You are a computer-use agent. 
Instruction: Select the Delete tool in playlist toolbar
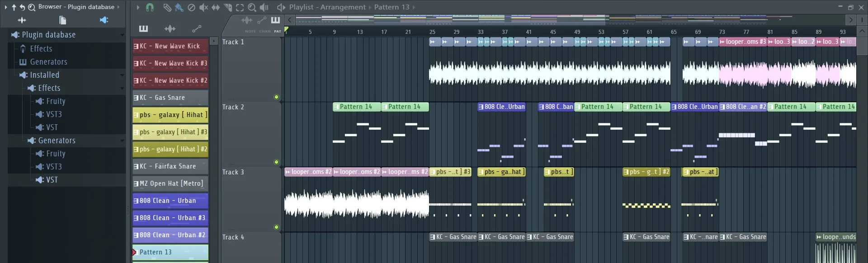coord(191,7)
